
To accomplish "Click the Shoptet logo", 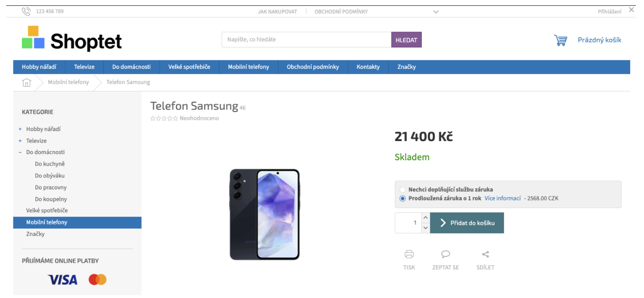I will [x=72, y=39].
